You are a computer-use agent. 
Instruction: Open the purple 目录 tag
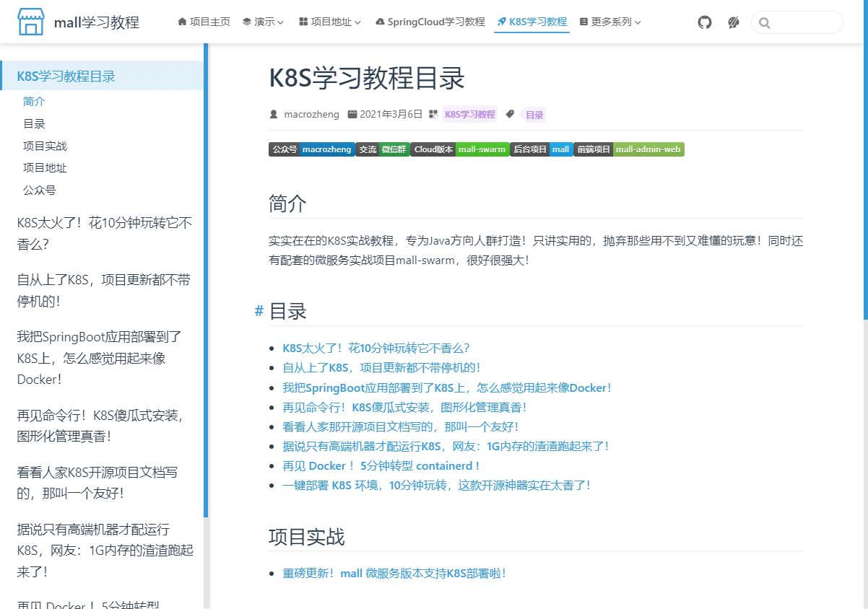tap(534, 114)
